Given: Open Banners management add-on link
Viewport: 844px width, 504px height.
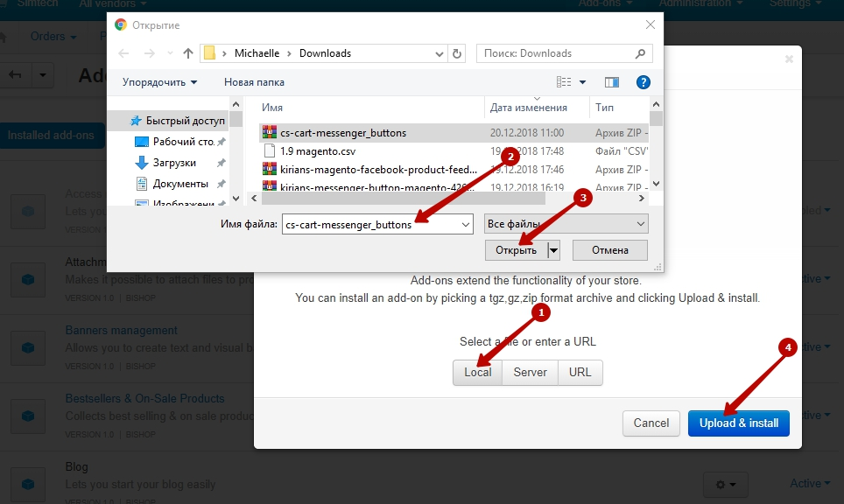Looking at the screenshot, I should pos(121,330).
